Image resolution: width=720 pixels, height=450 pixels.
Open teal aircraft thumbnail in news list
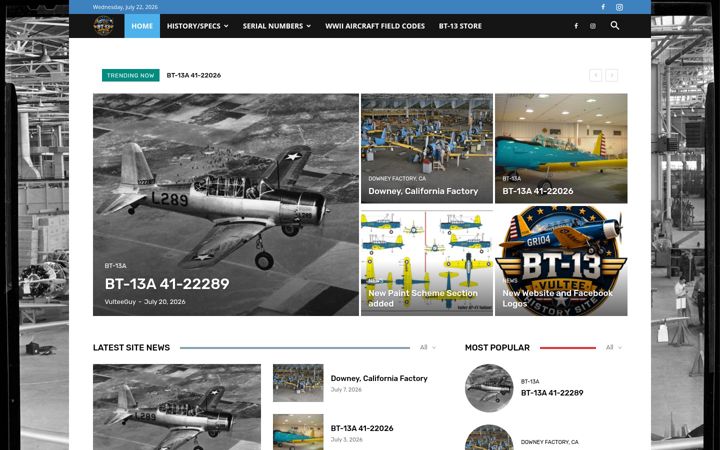pyautogui.click(x=298, y=432)
